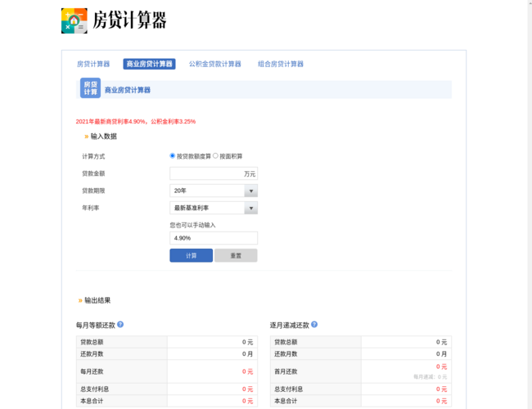Click 您也可以手动输入 hint text
Image resolution: width=532 pixels, height=409 pixels.
point(192,225)
